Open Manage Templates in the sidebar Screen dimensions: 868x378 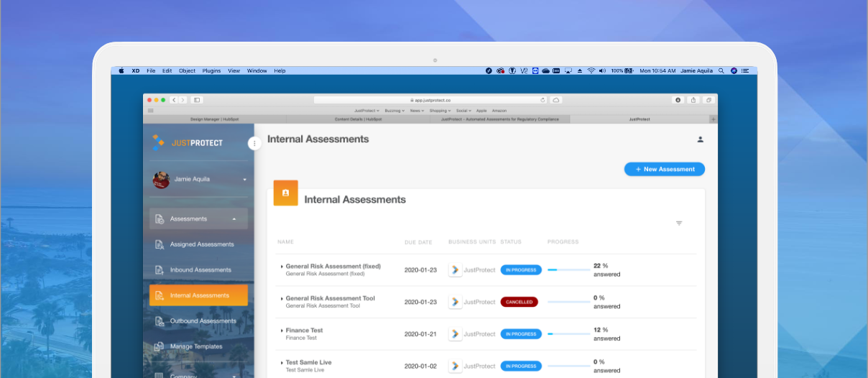(196, 346)
